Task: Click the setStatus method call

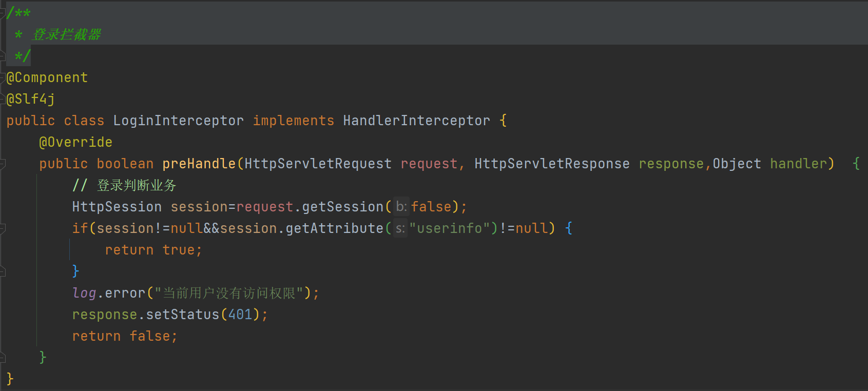Action: (x=183, y=315)
